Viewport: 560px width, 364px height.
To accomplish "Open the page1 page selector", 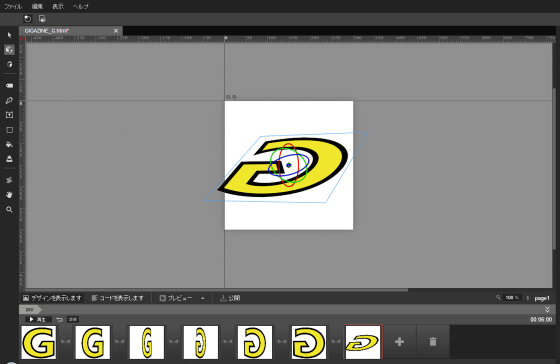I will coord(541,298).
